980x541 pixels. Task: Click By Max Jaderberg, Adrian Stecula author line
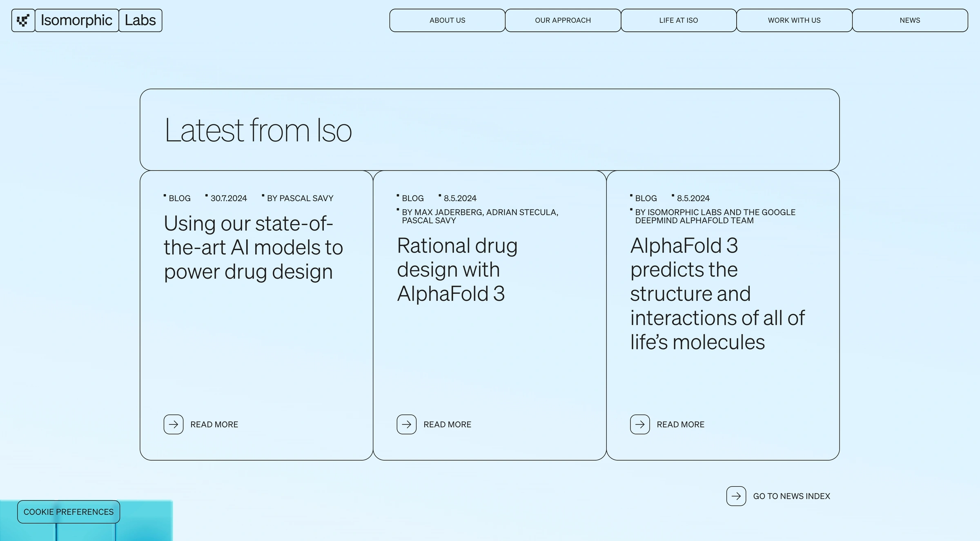480,216
